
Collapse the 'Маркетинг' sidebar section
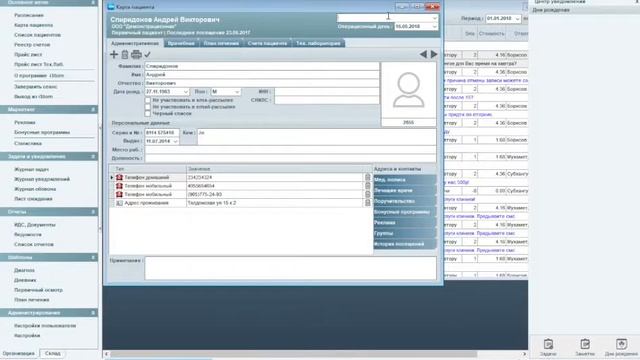coord(93,109)
